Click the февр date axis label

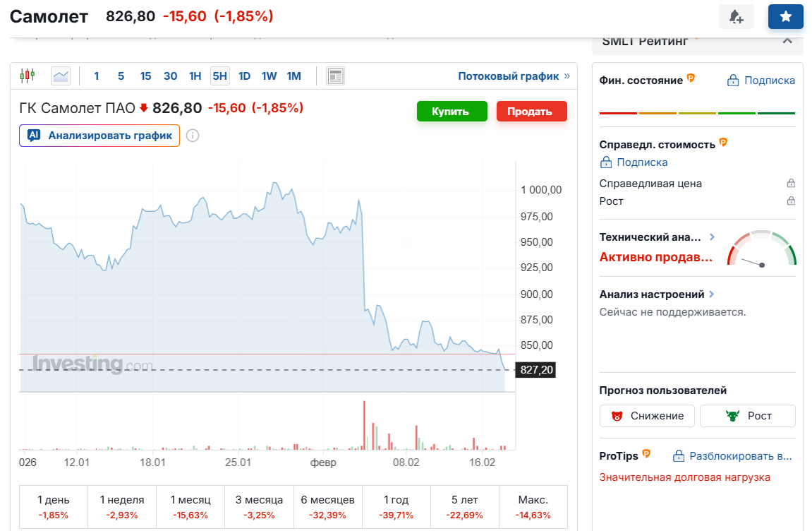click(x=323, y=462)
